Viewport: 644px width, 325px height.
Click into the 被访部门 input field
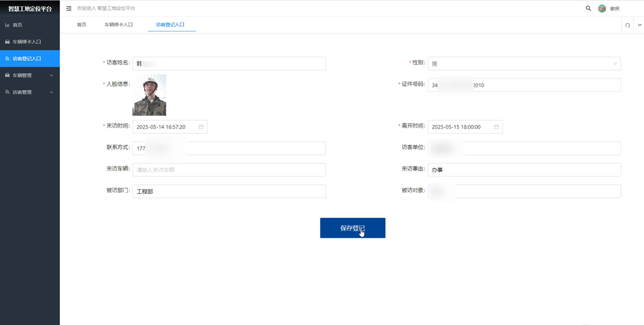[x=229, y=191]
